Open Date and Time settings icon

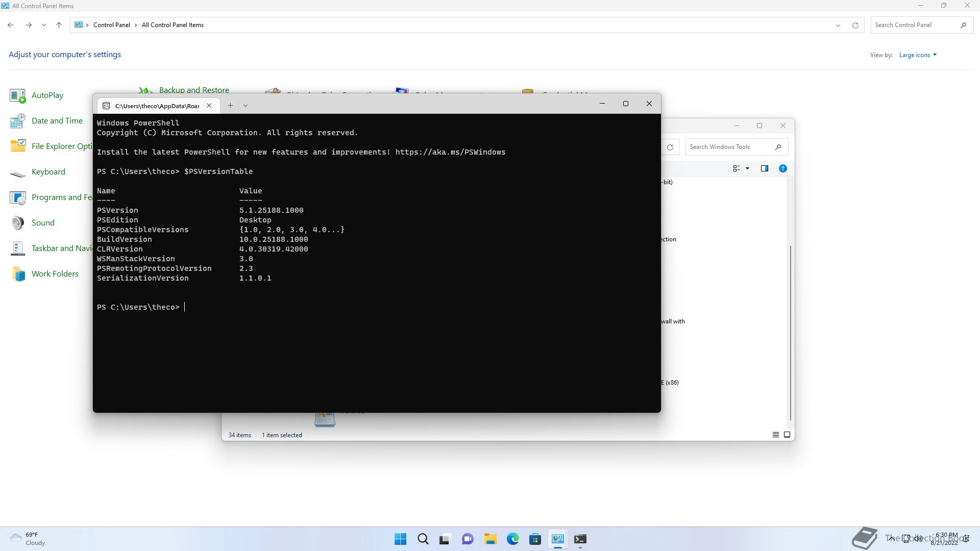(18, 121)
